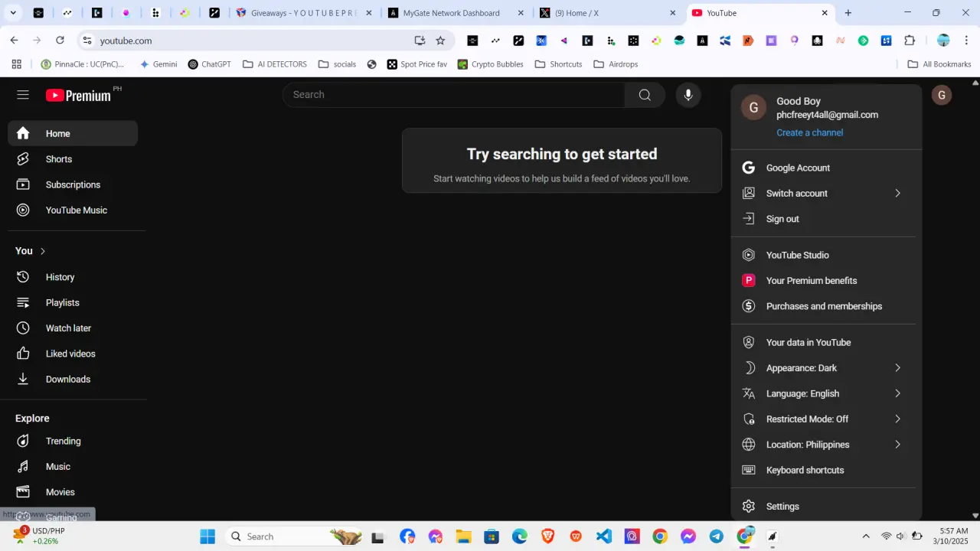Click the G account avatar at top right
The width and height of the screenshot is (980, 551).
coord(941,95)
